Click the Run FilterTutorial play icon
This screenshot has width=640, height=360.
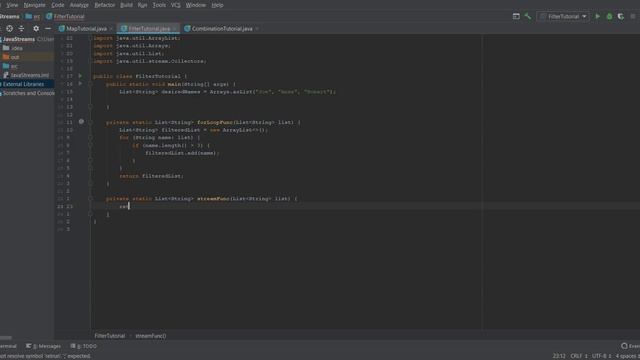tap(598, 16)
